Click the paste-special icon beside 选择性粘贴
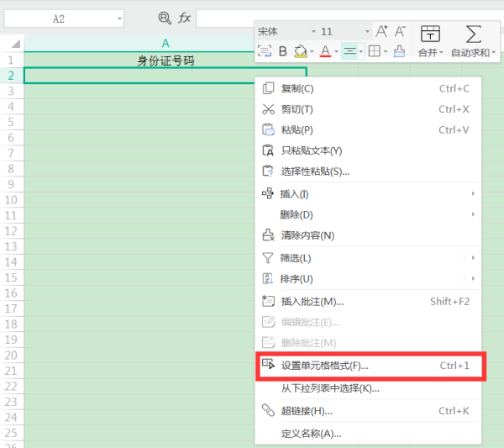The height and width of the screenshot is (448, 504). (x=268, y=171)
